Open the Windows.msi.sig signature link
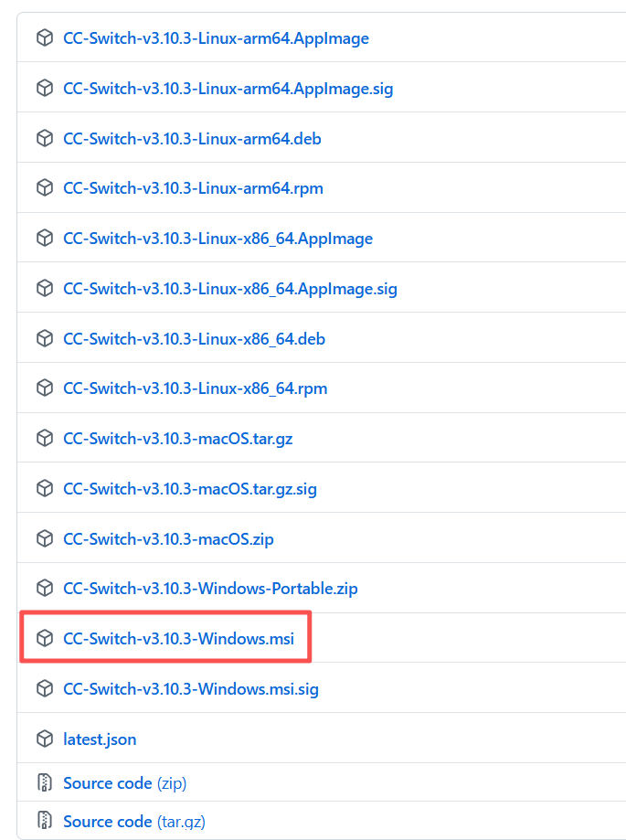The width and height of the screenshot is (626, 840). tap(191, 689)
